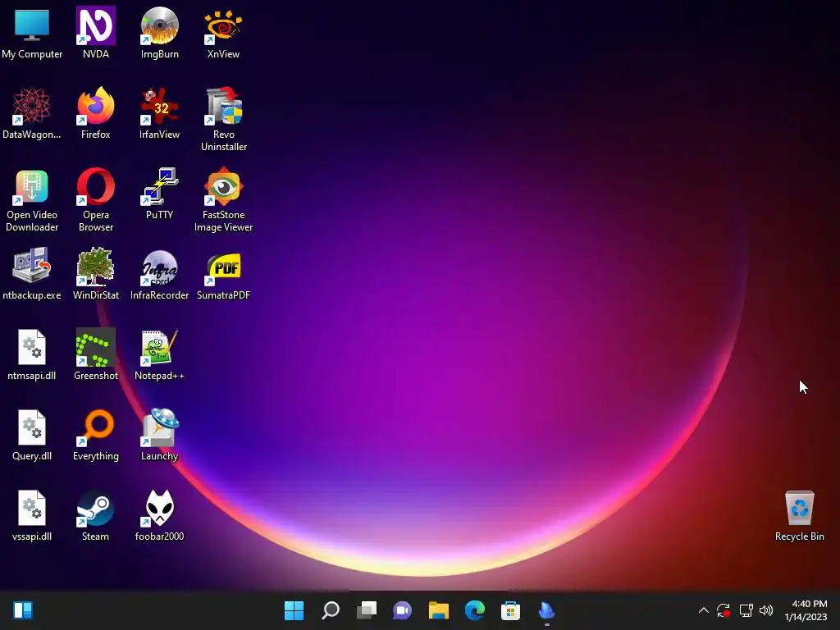Select the vssapi.dll file
The height and width of the screenshot is (630, 840).
click(32, 515)
